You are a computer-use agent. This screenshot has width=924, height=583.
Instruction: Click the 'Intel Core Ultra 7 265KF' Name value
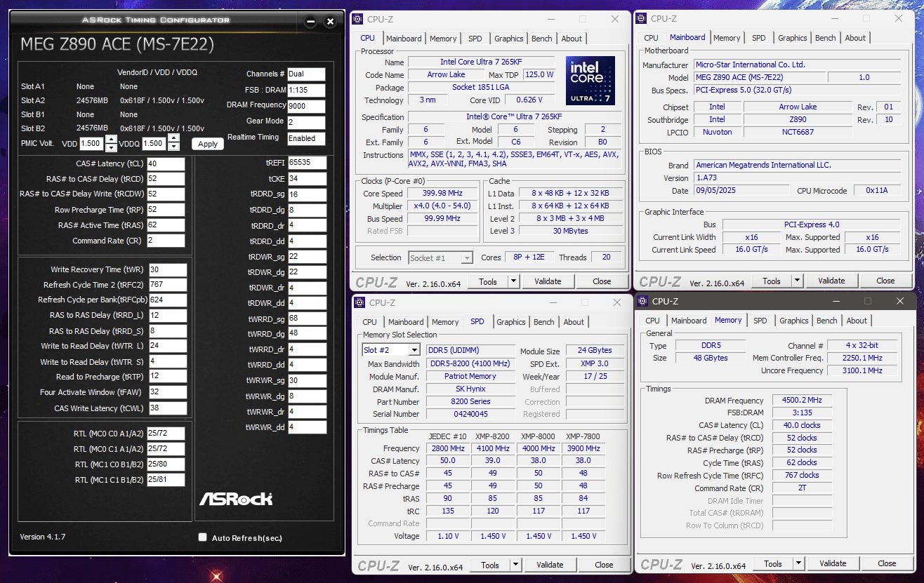pyautogui.click(x=481, y=62)
